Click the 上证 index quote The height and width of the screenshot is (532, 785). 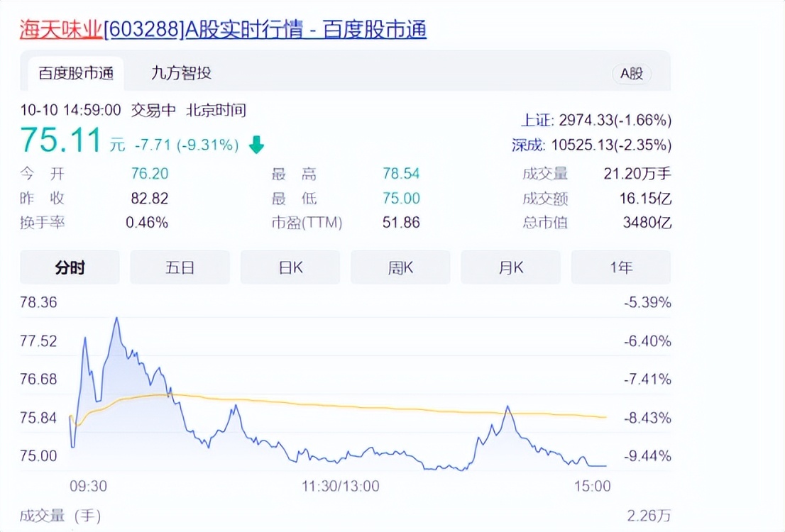[595, 120]
